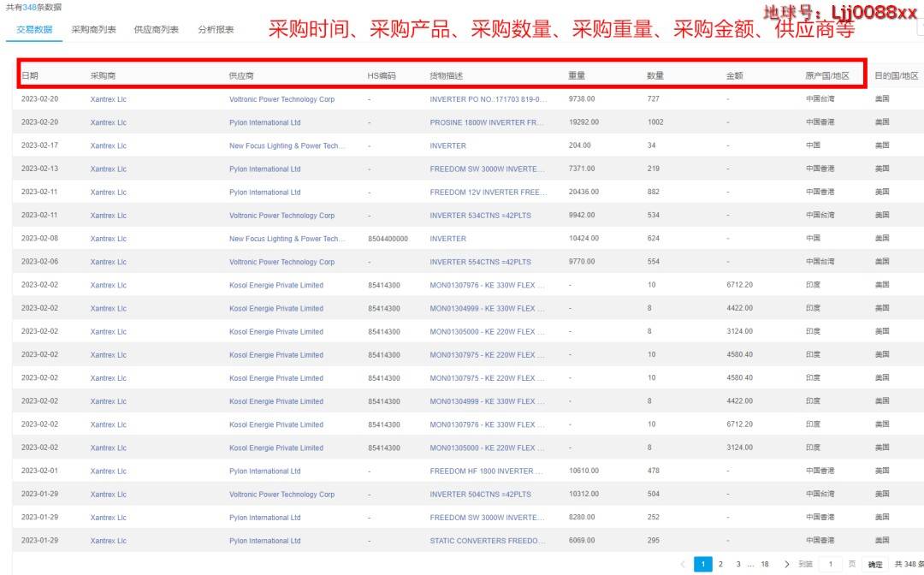Select weight value 204.00

coord(579,145)
